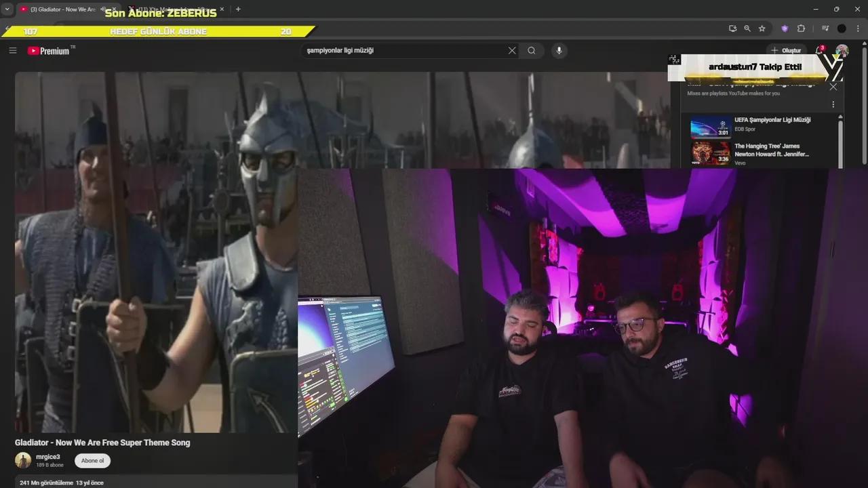Open YouTube notifications bell
The height and width of the screenshot is (488, 868).
click(819, 50)
